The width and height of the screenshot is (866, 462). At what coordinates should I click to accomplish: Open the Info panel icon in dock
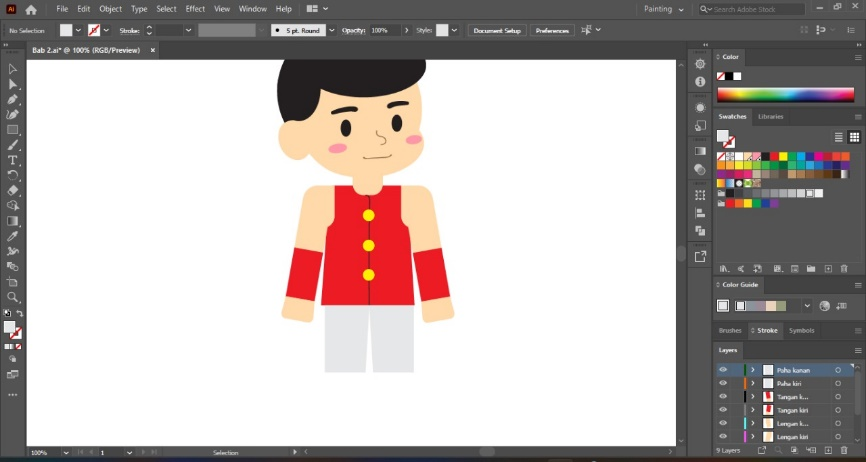(700, 82)
